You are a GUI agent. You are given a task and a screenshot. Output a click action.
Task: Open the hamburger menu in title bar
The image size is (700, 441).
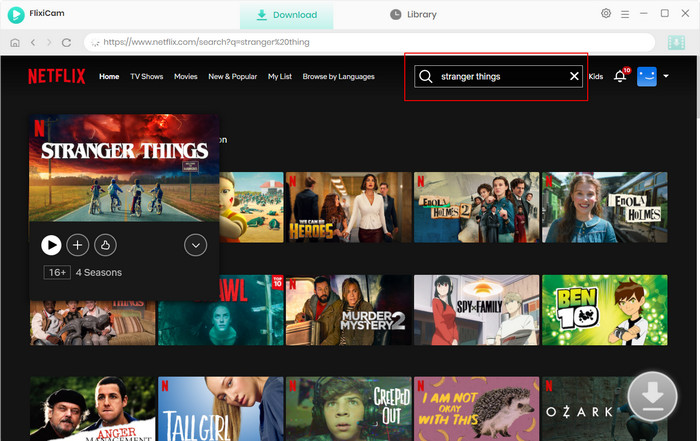[625, 14]
